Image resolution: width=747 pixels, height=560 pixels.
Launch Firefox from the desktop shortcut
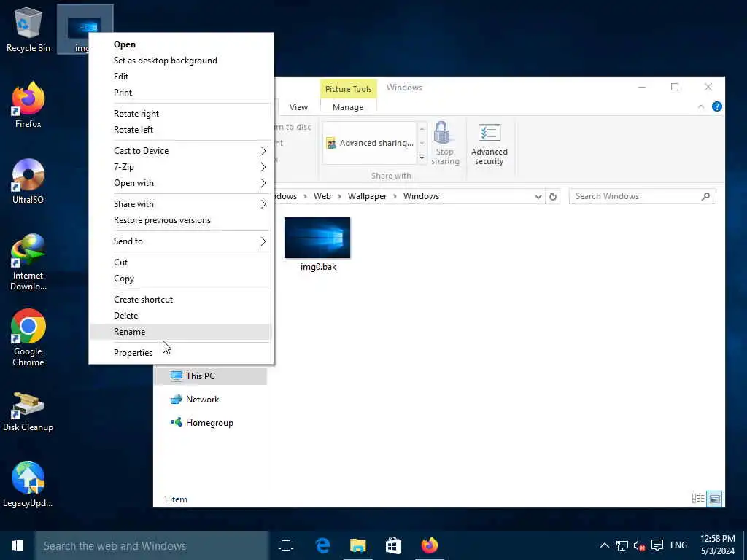tap(28, 105)
